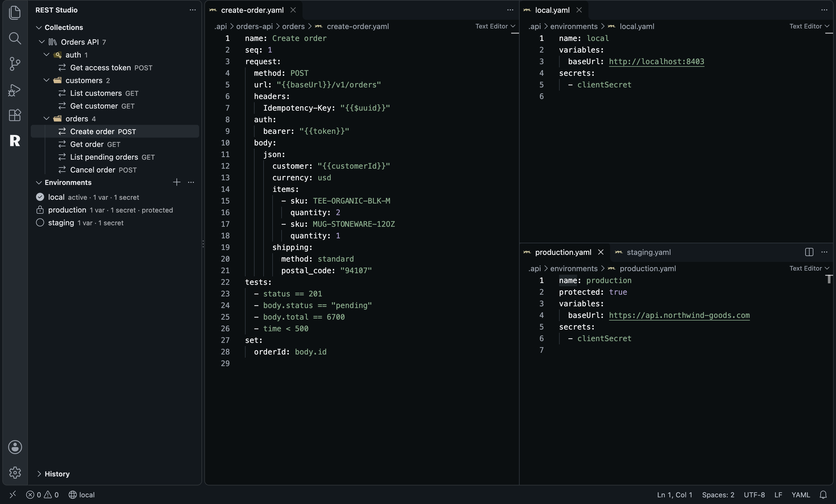Open the Search view
Viewport: 836px width, 504px height.
click(x=15, y=38)
